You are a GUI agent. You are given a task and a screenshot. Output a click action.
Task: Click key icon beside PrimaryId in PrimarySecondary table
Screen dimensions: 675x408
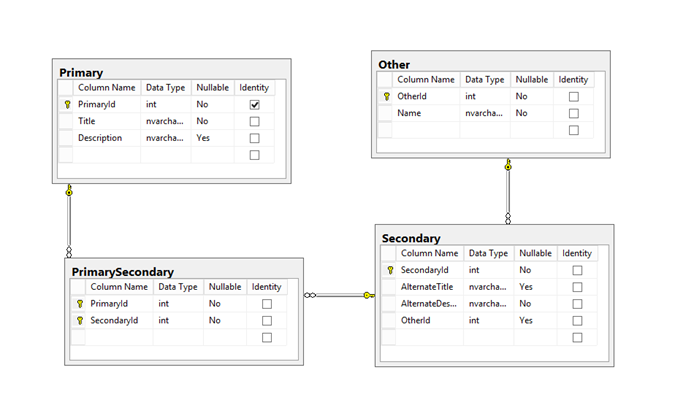pos(79,303)
